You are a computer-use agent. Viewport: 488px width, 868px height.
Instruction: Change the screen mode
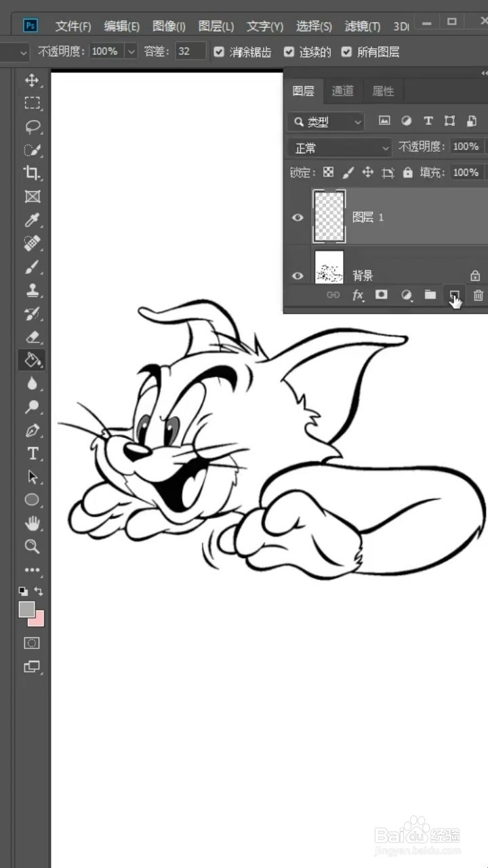(32, 667)
